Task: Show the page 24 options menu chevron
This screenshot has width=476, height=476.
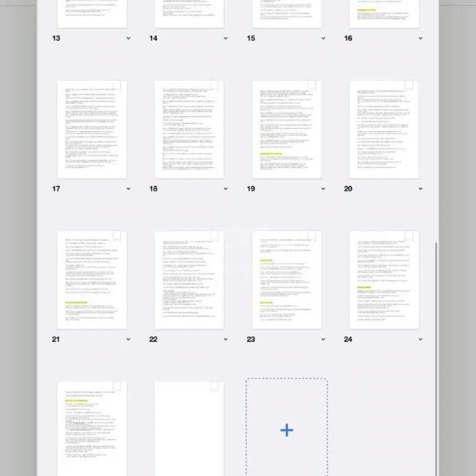Action: (x=421, y=340)
